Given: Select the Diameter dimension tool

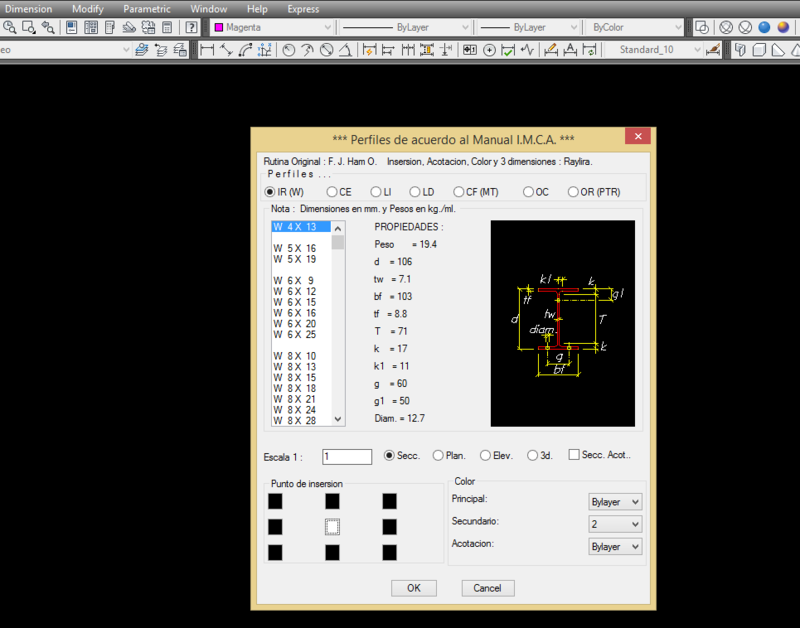Looking at the screenshot, I should [326, 49].
